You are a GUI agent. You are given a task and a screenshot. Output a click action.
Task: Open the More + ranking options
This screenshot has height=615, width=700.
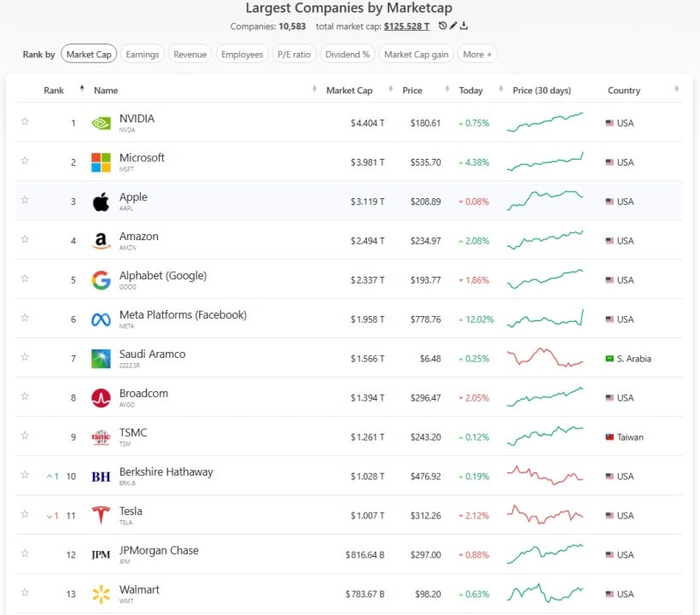click(x=477, y=55)
